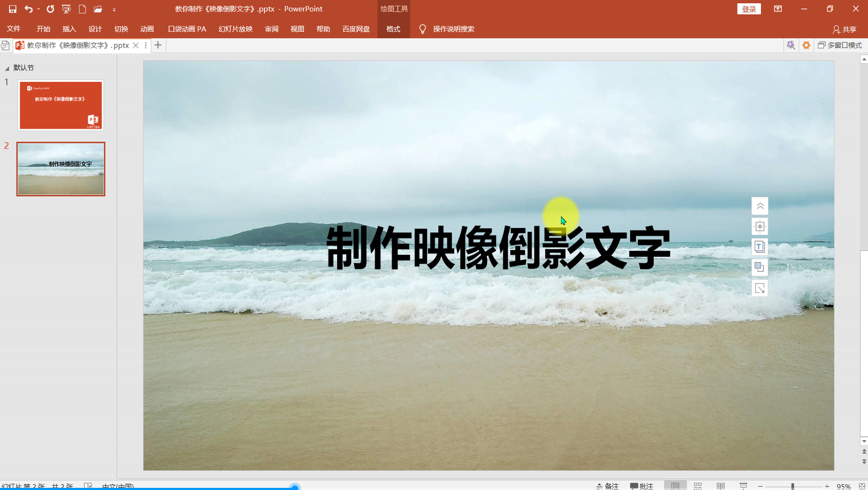Open zoom dialog via 95% label
This screenshot has height=490, width=868.
[844, 486]
